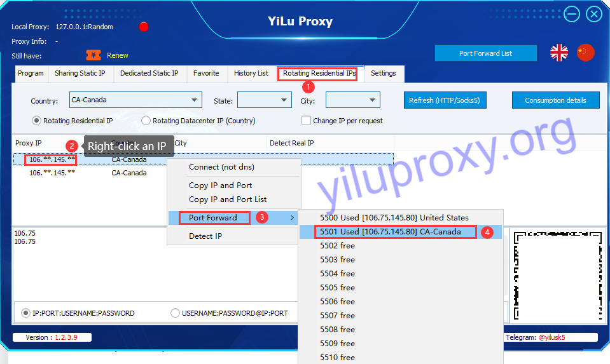Select port 5508 free
The image size is (610, 364).
(401, 330)
